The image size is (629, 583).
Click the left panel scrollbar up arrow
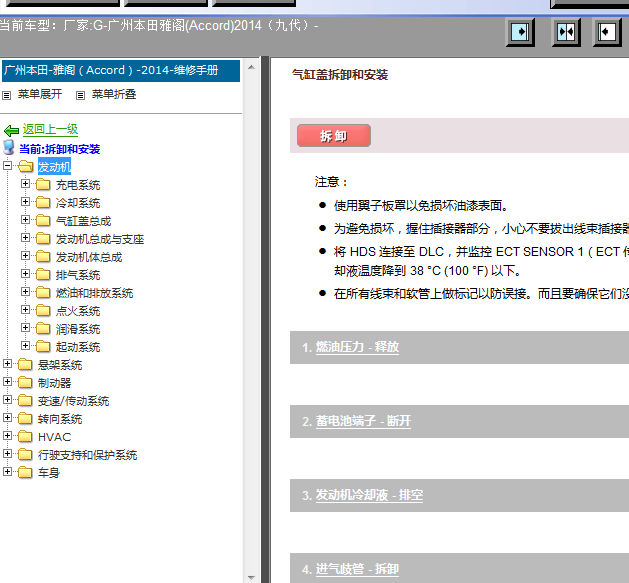[252, 67]
